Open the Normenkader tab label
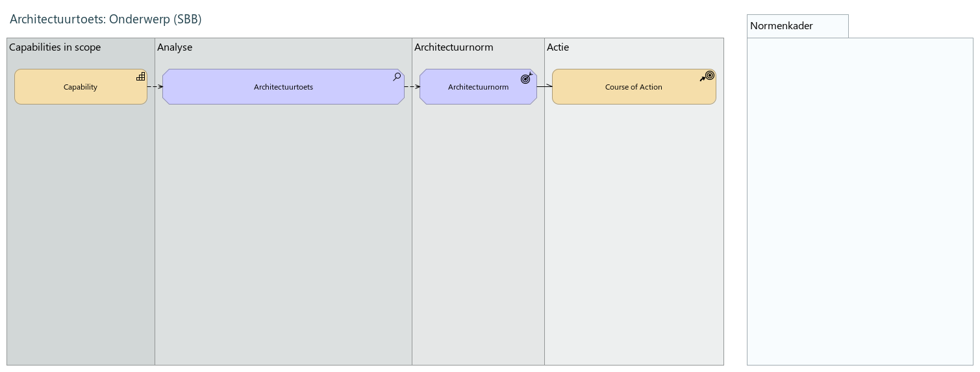The image size is (980, 372). 782,26
